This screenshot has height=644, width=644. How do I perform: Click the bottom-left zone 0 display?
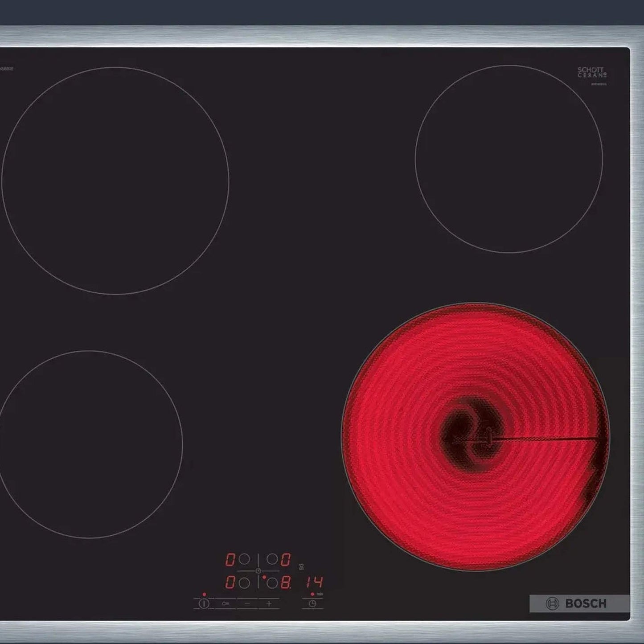(x=230, y=582)
